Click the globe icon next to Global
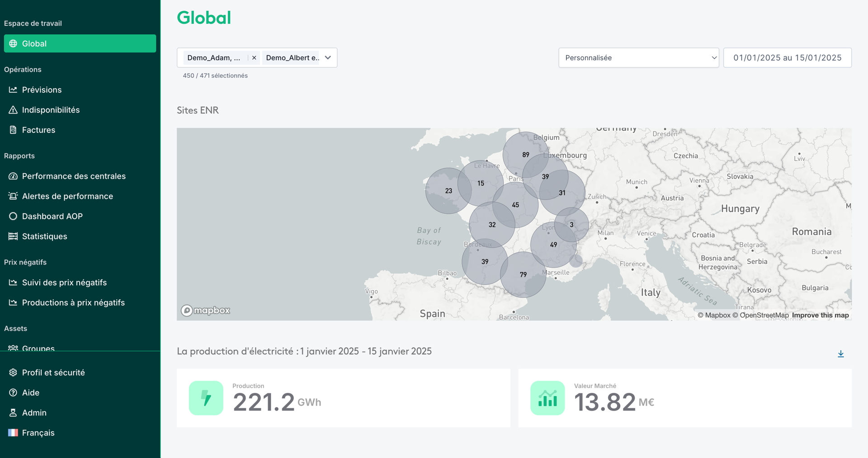 point(13,43)
